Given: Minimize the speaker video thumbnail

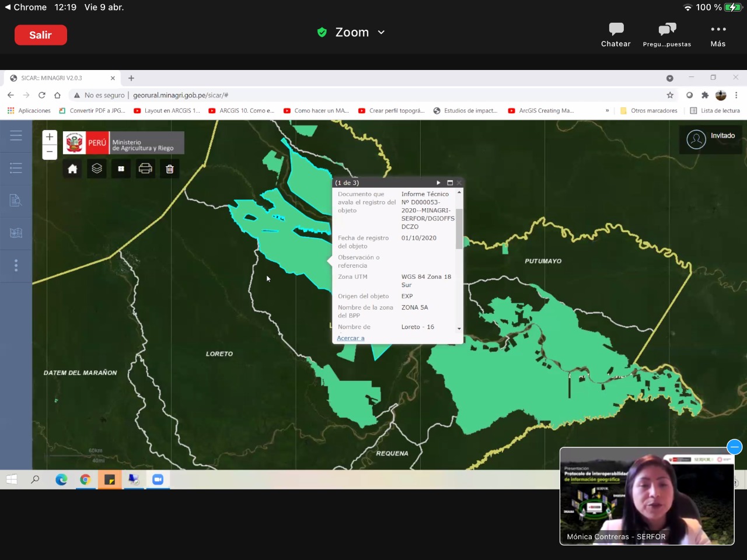Looking at the screenshot, I should tap(735, 447).
